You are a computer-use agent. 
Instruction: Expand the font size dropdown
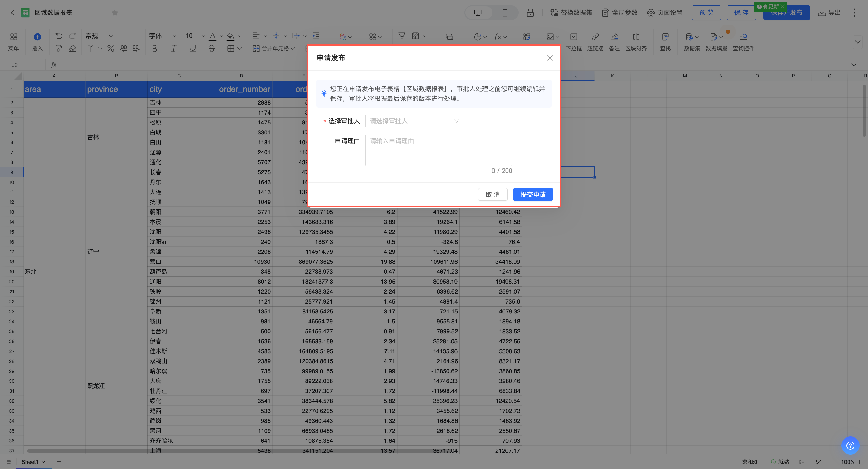pyautogui.click(x=203, y=36)
